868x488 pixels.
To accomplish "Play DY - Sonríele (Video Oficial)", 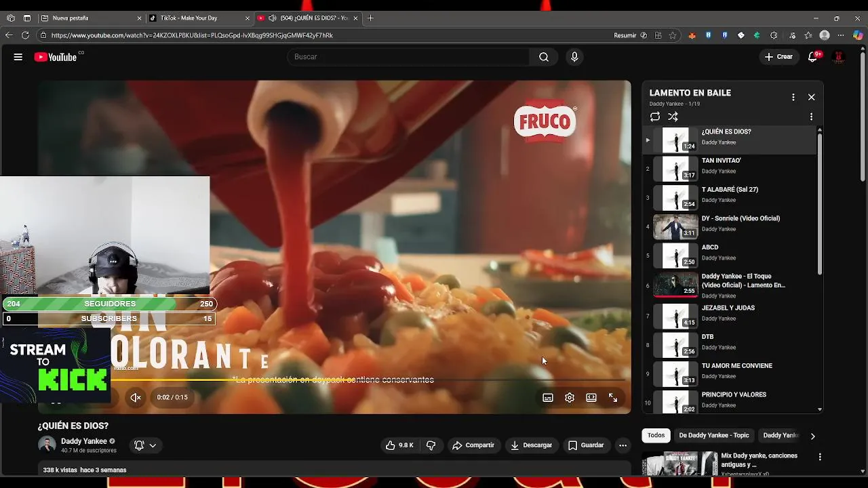I will (x=730, y=227).
